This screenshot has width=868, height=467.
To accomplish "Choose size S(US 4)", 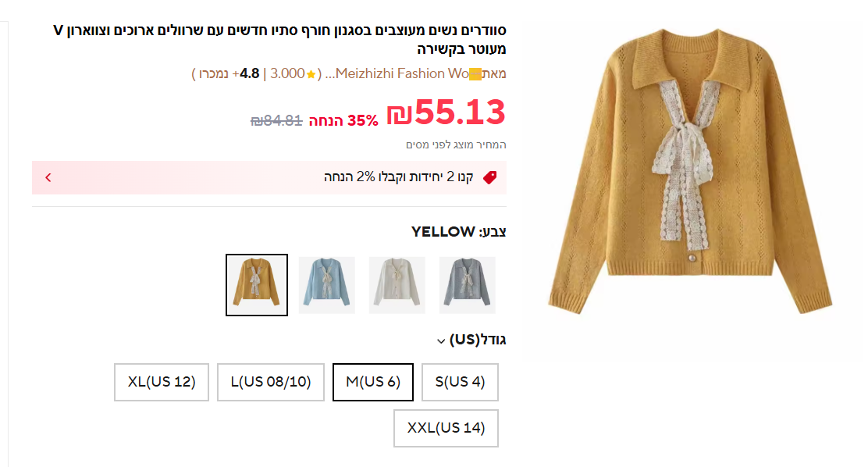I will [460, 382].
